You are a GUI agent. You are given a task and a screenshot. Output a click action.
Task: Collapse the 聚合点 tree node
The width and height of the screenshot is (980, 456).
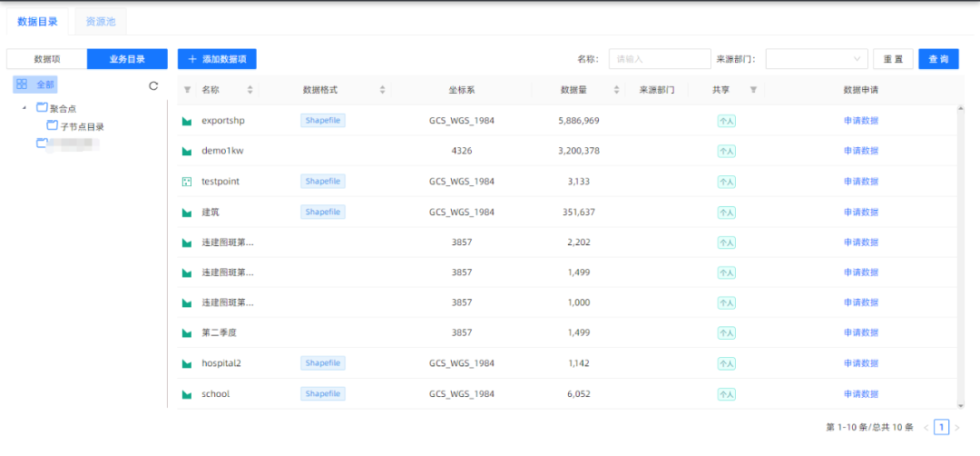click(x=24, y=108)
